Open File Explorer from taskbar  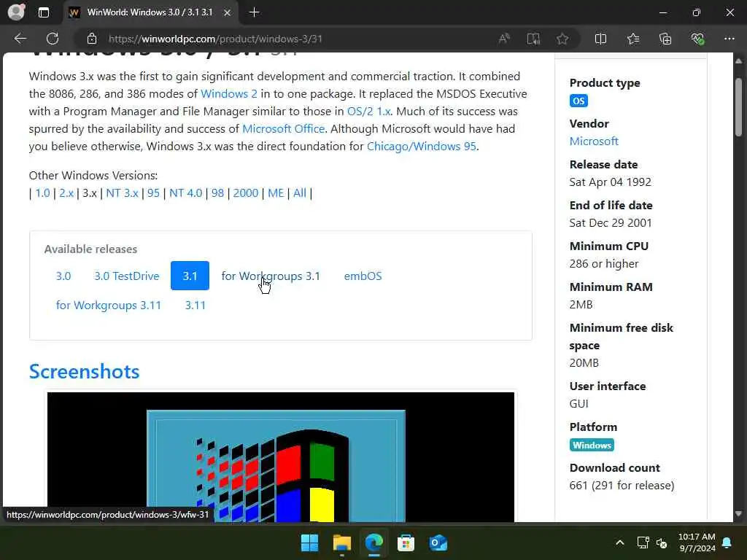[x=342, y=542]
